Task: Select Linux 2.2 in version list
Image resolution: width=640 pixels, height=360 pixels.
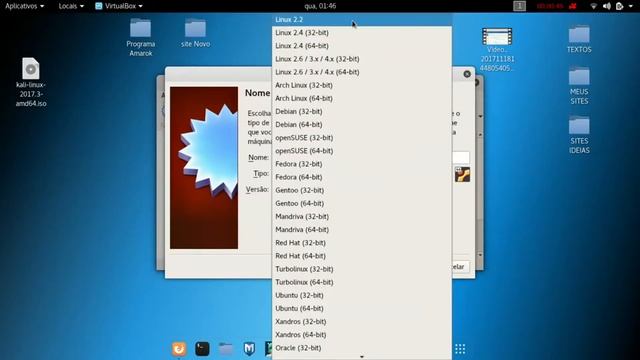Action: click(x=362, y=20)
